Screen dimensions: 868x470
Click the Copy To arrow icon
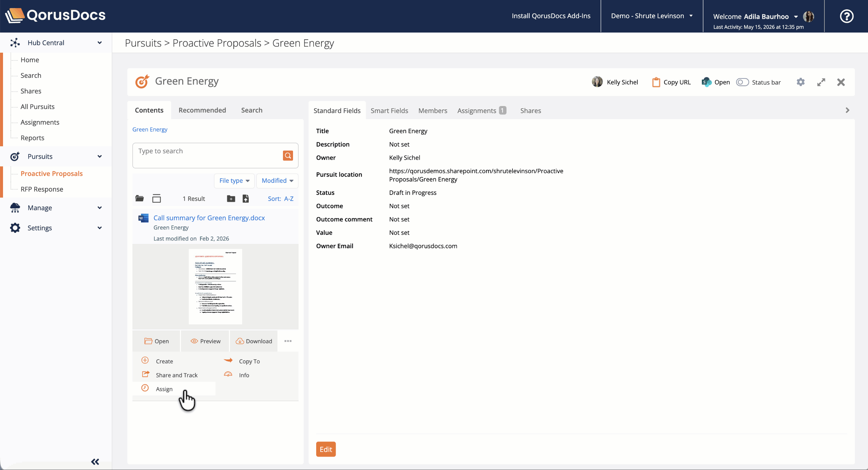228,360
